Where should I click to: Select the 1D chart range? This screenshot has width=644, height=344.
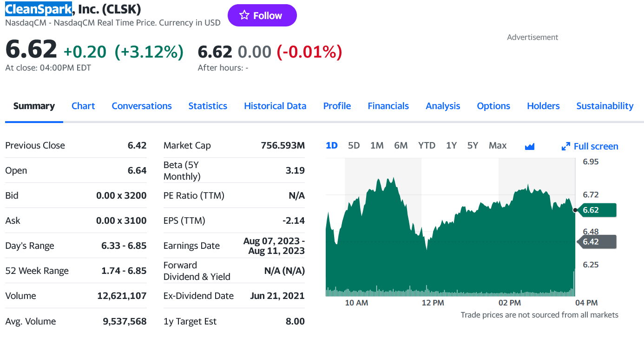pyautogui.click(x=331, y=145)
